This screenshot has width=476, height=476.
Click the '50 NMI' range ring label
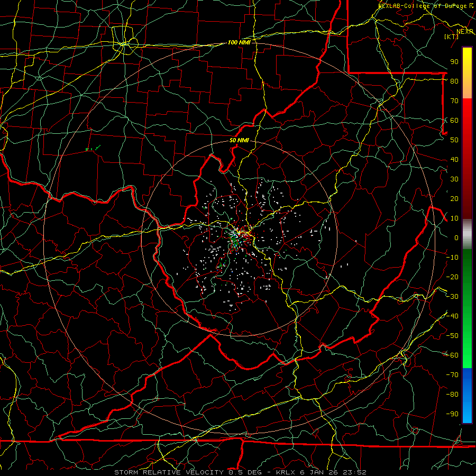pyautogui.click(x=239, y=140)
